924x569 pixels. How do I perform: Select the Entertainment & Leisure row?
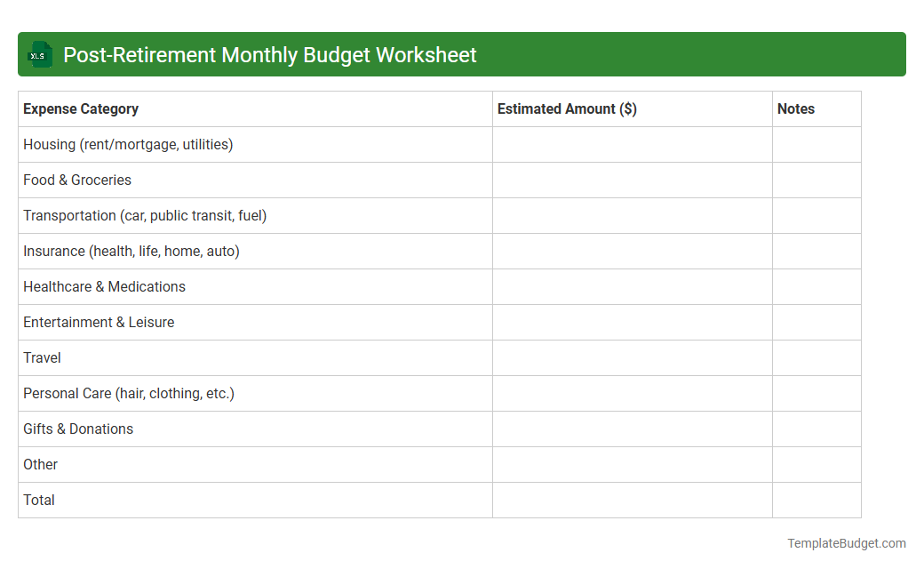(x=98, y=322)
